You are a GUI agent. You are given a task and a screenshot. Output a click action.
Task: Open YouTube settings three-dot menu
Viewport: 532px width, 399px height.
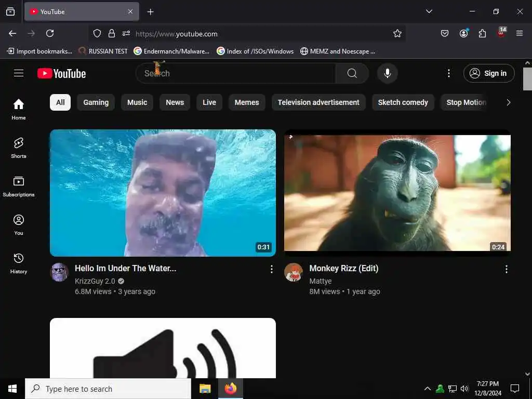coord(448,73)
